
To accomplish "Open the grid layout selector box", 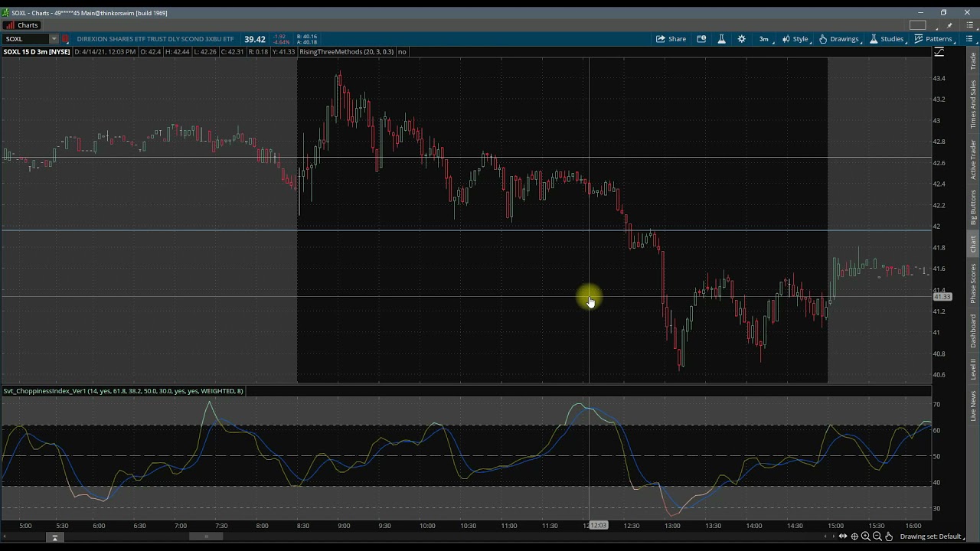I will (917, 25).
